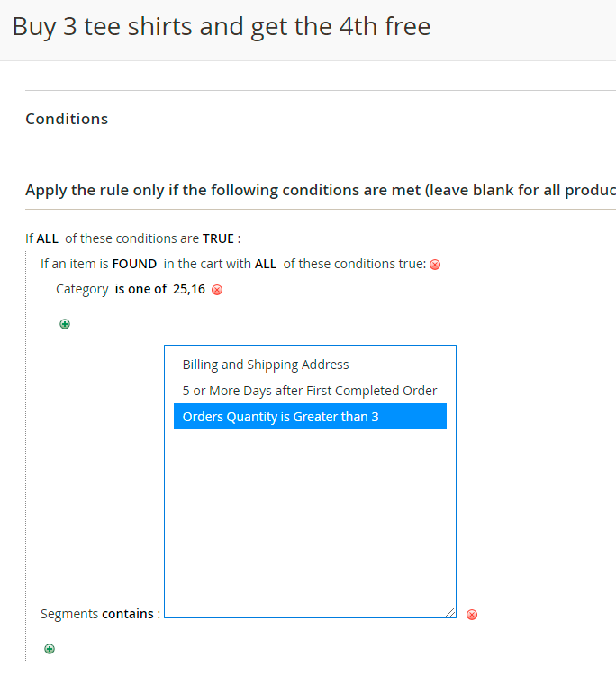Change the first ALL aggregator after If
Screen dimensions: 616x675
(x=48, y=238)
